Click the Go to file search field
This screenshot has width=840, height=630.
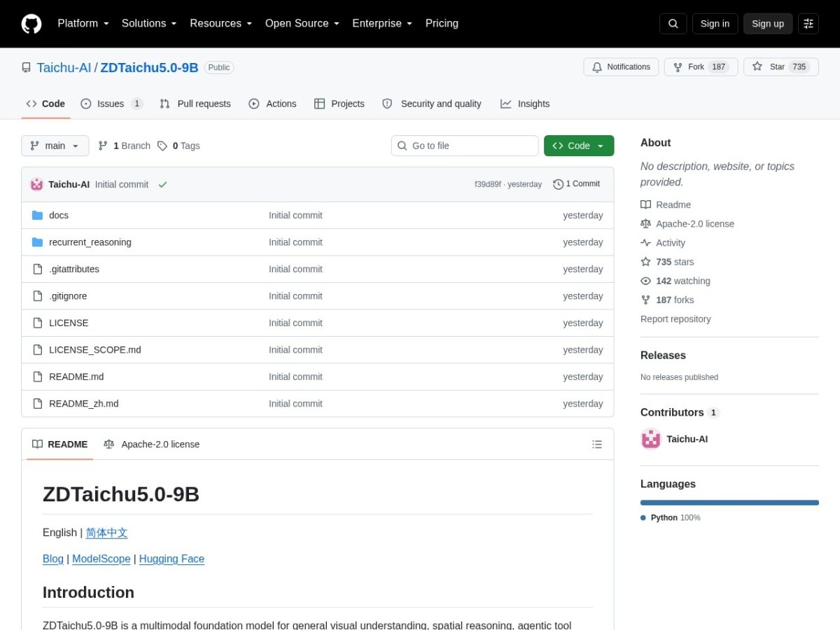[465, 146]
